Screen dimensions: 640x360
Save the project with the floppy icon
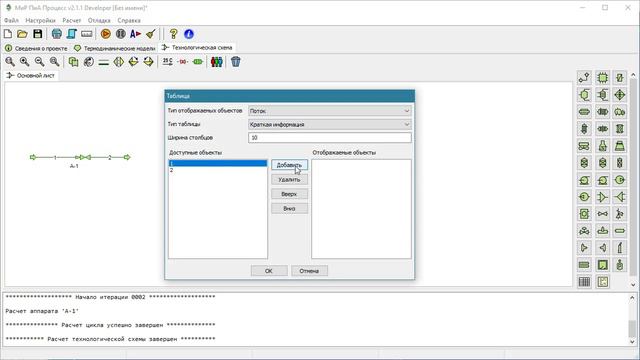38,34
